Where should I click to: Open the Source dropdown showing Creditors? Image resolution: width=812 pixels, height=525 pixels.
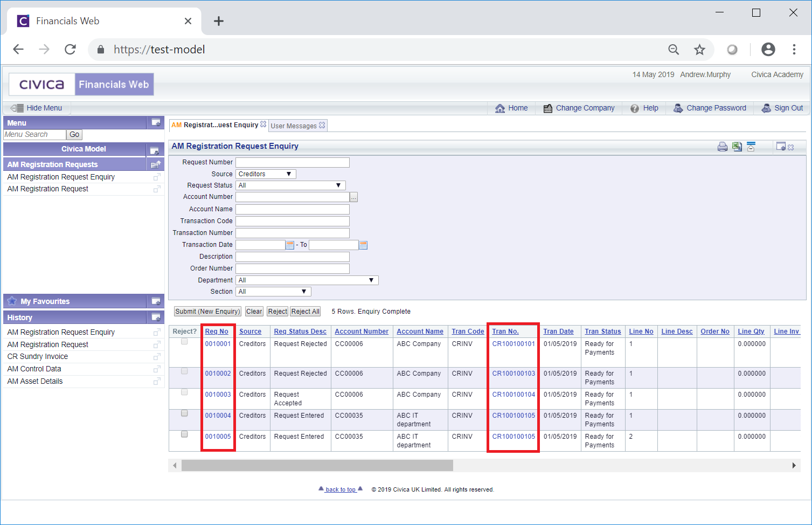[266, 174]
